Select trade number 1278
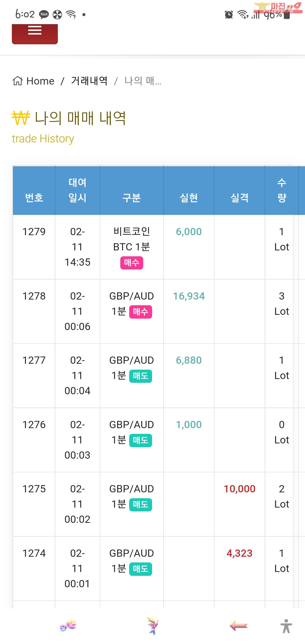Image resolution: width=305 pixels, height=644 pixels. tap(34, 296)
